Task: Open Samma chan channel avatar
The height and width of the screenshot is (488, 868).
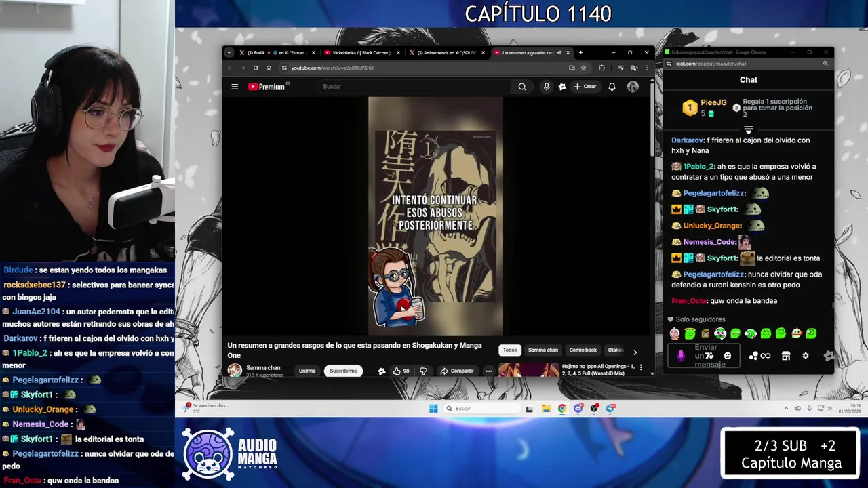Action: point(235,370)
